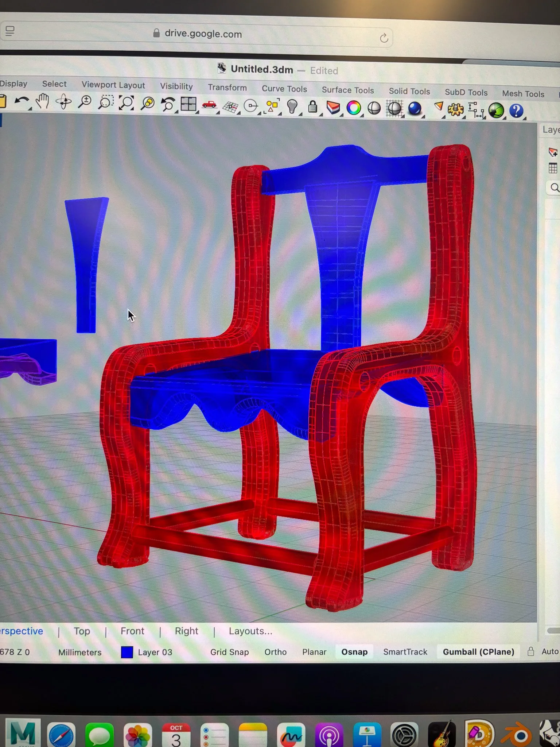Open the Solid Tools tab
The height and width of the screenshot is (747, 560).
pos(409,91)
